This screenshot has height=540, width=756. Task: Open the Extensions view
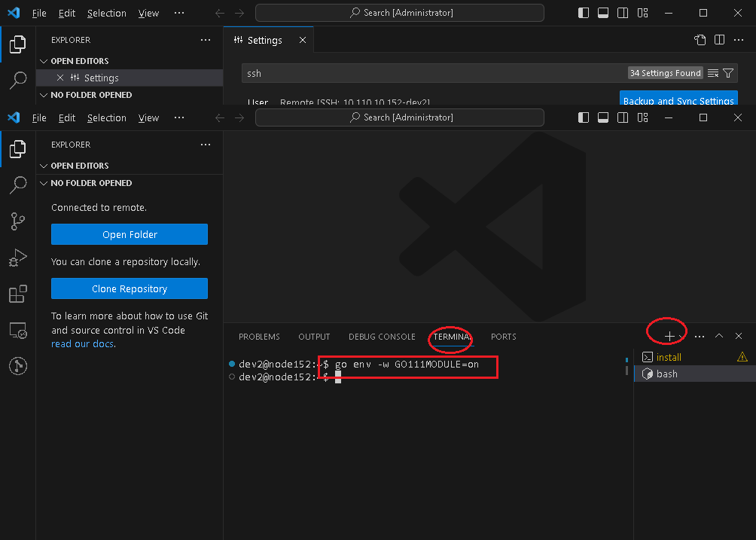17,294
